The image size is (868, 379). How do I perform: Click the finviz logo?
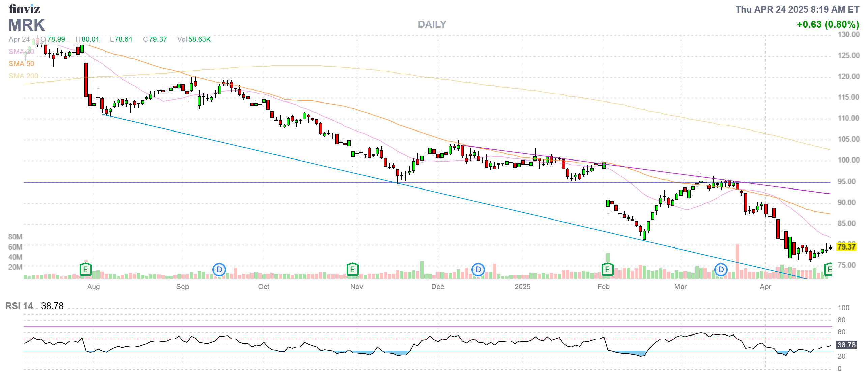pos(24,9)
